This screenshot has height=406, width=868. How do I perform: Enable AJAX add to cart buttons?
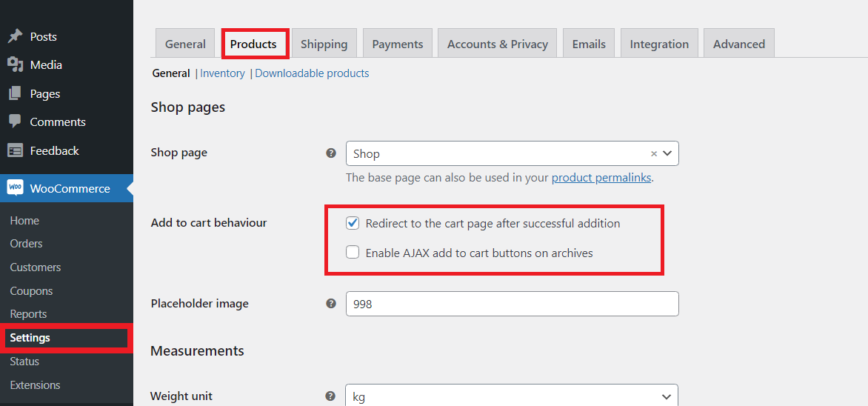353,253
